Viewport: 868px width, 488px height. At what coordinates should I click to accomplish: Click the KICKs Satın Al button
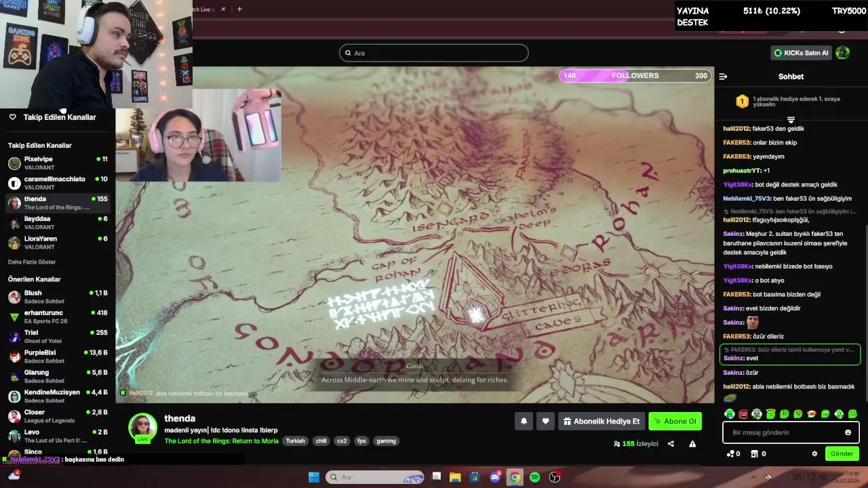pyautogui.click(x=802, y=53)
